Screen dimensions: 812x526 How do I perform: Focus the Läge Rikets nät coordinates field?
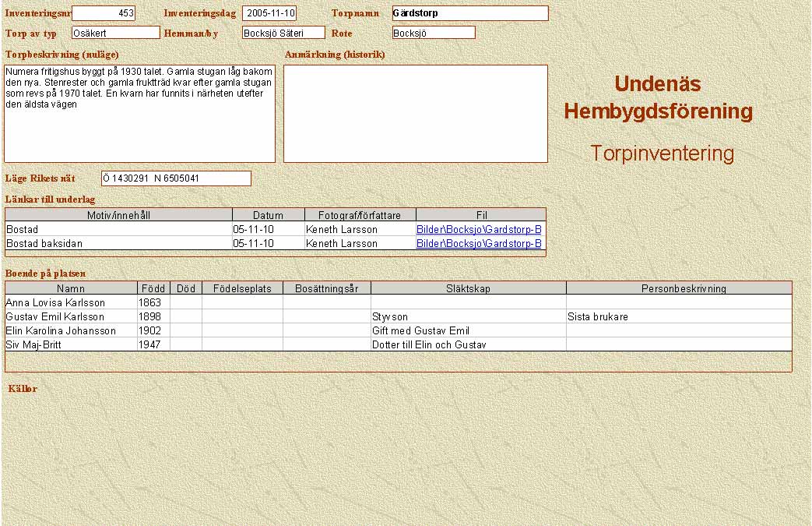176,178
